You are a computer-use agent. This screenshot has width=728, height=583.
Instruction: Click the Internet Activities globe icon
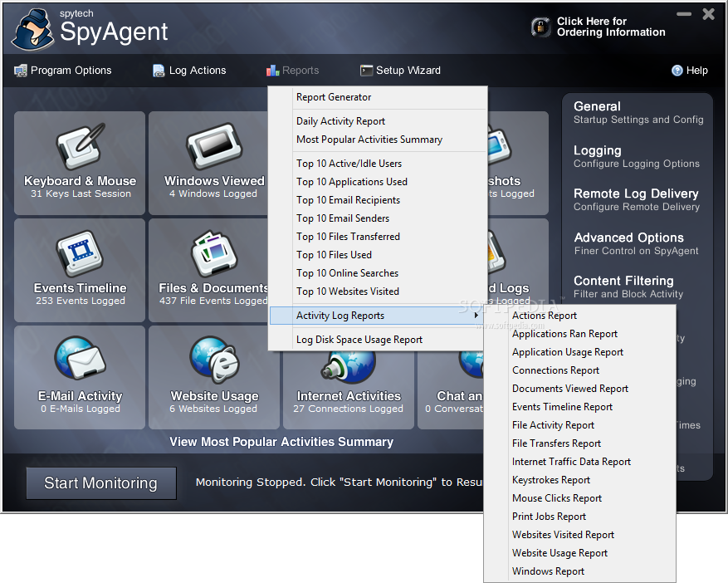(x=348, y=367)
